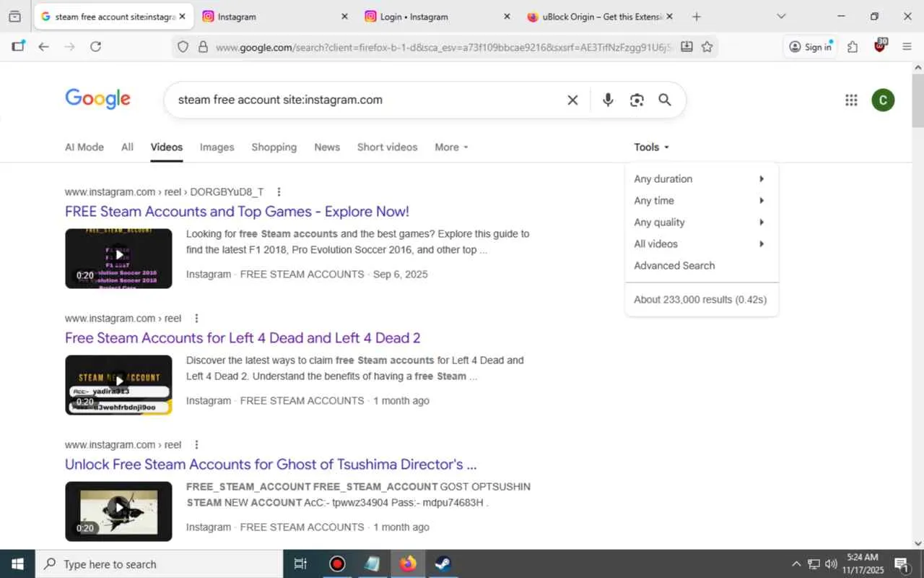924x578 pixels.
Task: Search by image with Google Lens
Action: click(637, 100)
